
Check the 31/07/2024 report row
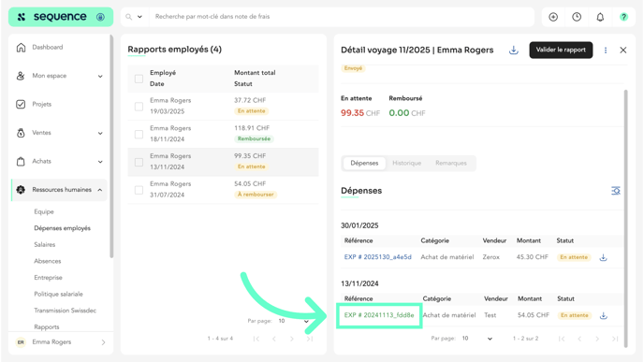coord(139,190)
